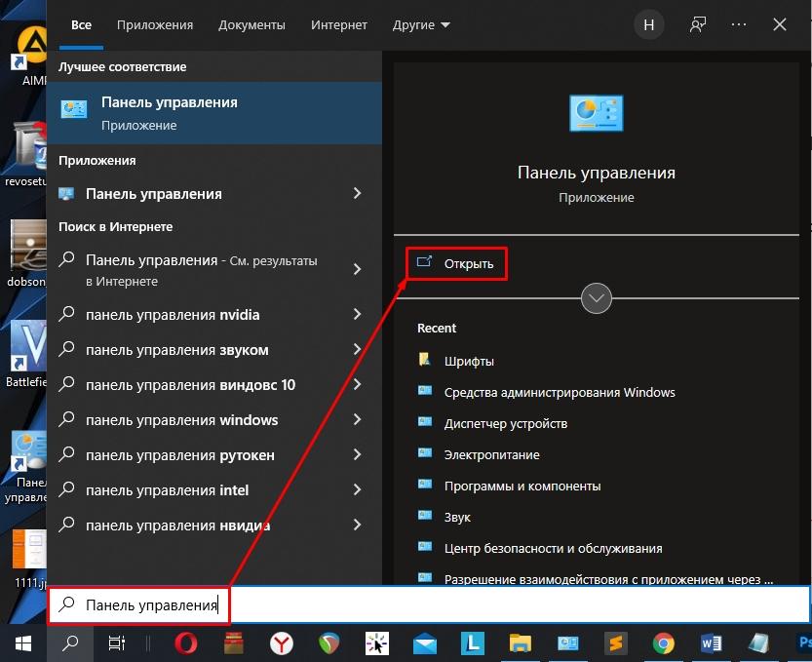Image resolution: width=812 pixels, height=662 pixels.
Task: Switch to the Документы tab
Action: (x=251, y=25)
